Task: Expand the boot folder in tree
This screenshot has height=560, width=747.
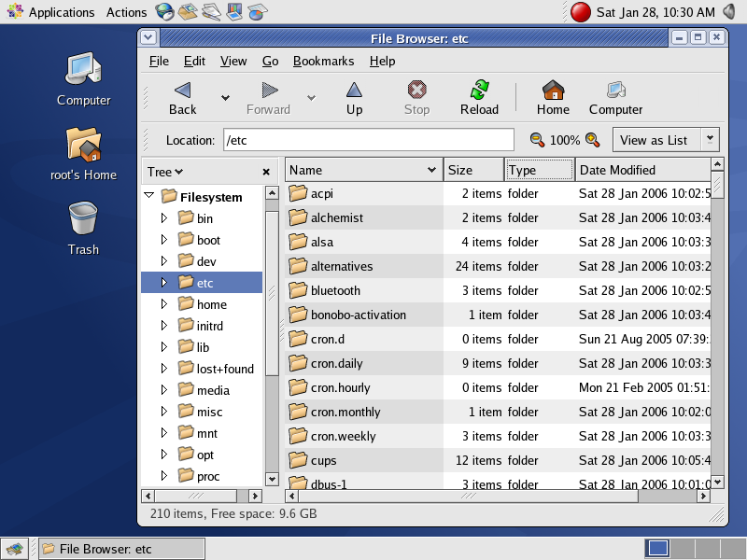Action: click(x=164, y=240)
